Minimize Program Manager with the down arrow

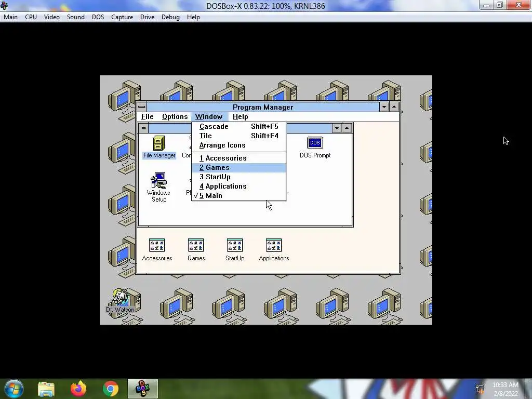[384, 107]
